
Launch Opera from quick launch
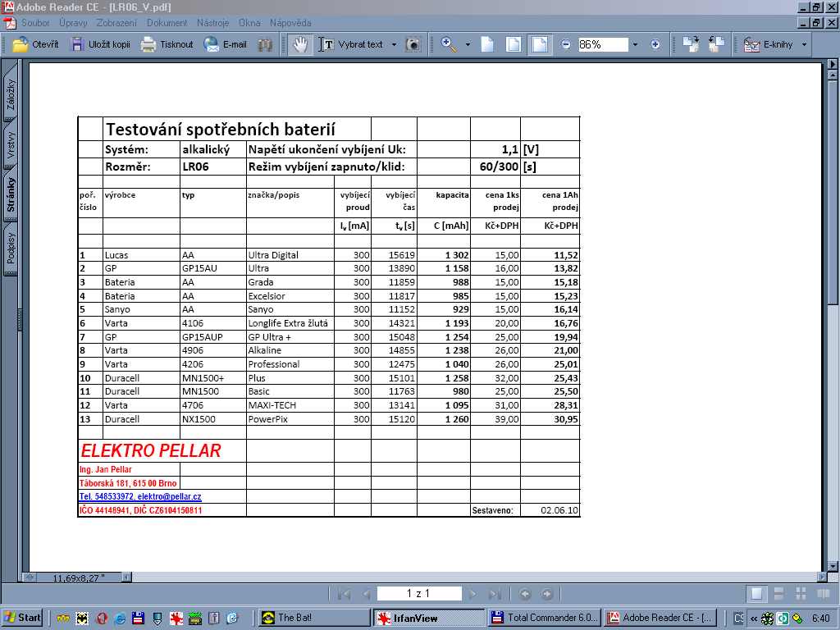coord(101,619)
